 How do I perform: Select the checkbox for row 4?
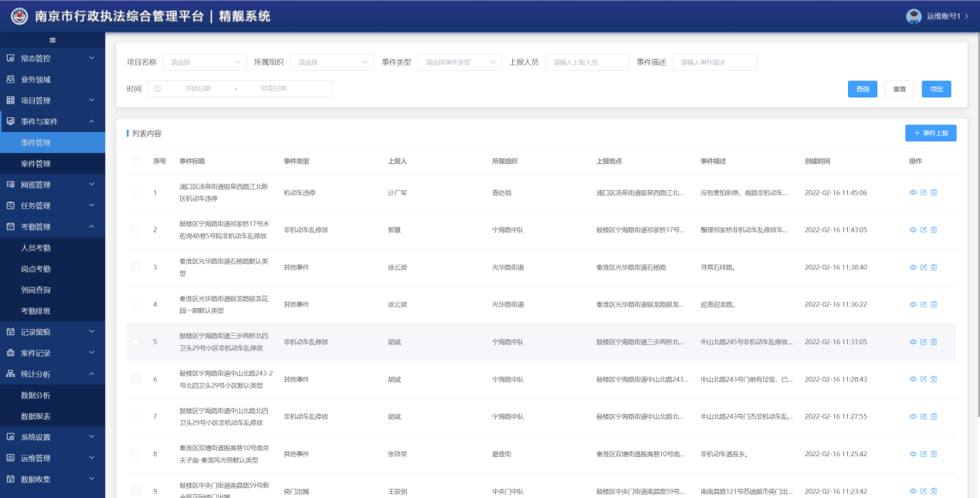click(x=136, y=304)
